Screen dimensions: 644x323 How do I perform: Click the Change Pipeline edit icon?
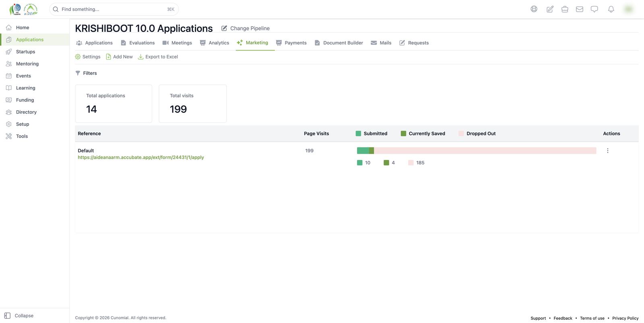coord(224,28)
